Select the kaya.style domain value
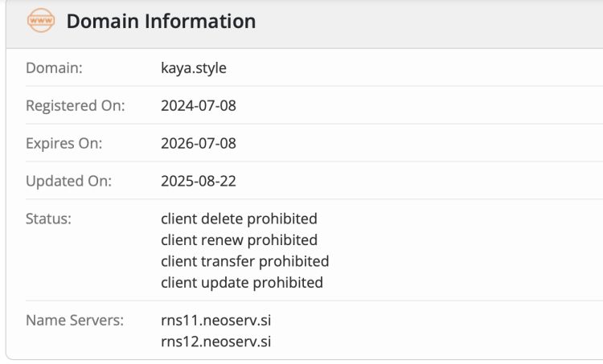 click(194, 68)
